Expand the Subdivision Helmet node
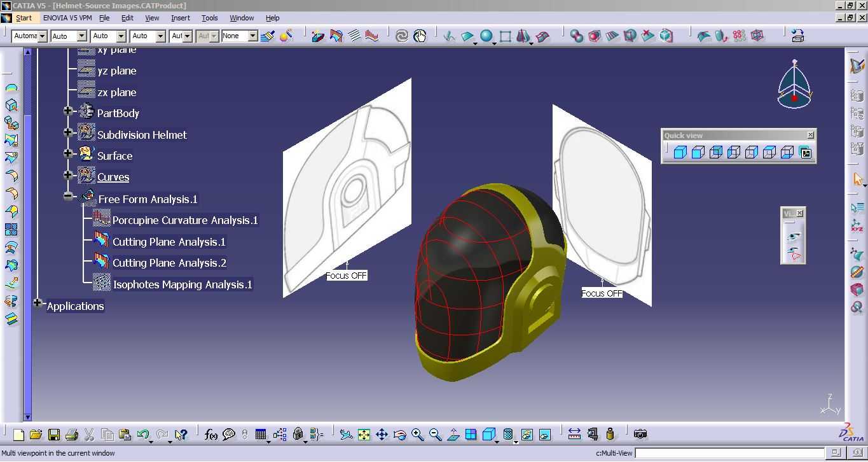 pos(68,132)
